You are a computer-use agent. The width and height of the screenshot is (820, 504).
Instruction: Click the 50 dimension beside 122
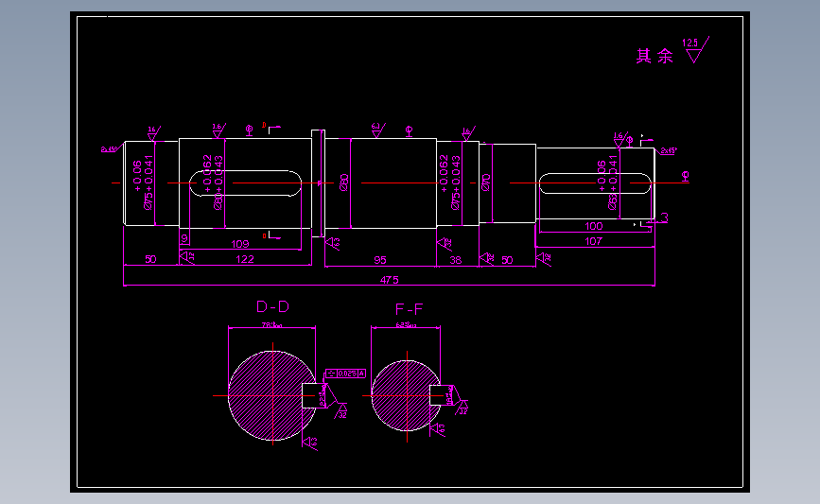click(x=150, y=259)
